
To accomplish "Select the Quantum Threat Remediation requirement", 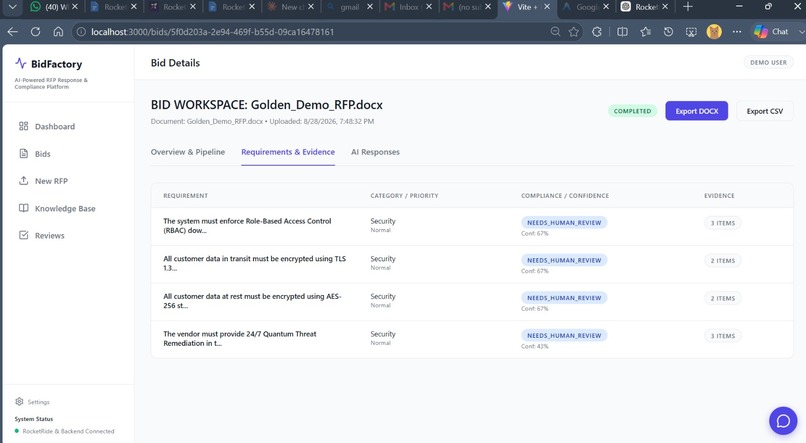I will (240, 338).
